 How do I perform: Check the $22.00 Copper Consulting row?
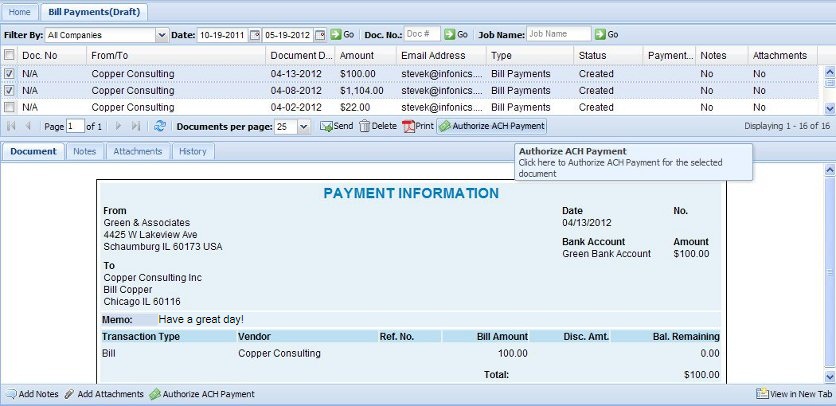pos(9,107)
